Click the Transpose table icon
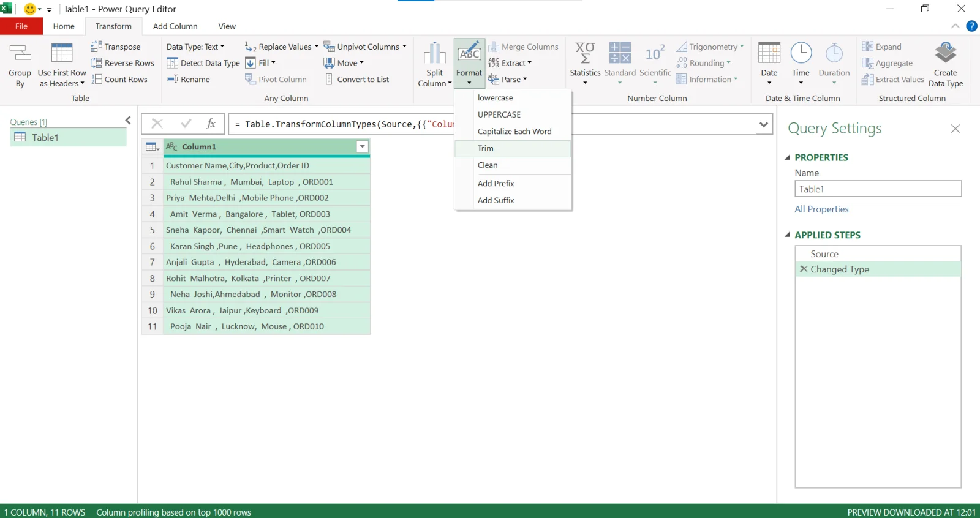This screenshot has height=518, width=980. tap(96, 47)
